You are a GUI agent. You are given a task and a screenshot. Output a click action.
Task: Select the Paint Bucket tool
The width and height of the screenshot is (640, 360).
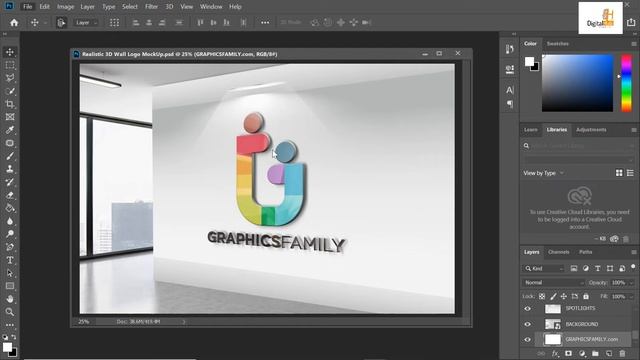10,208
